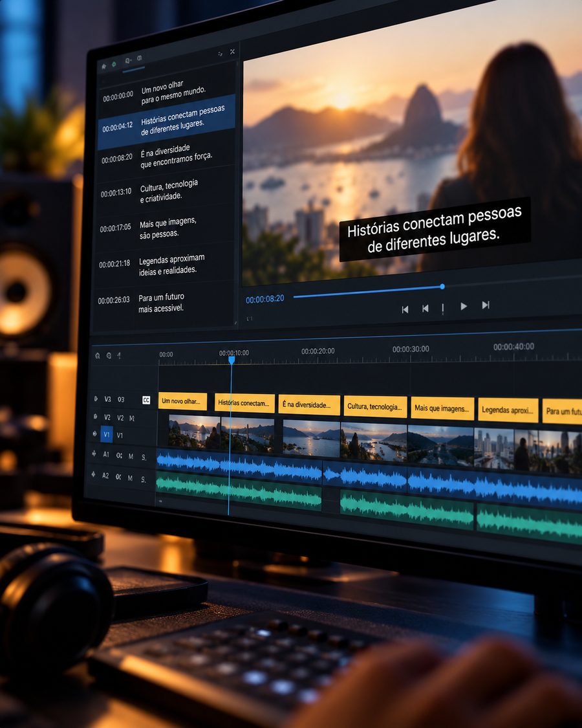Select caption clip "Histórias conectam..." on timeline
The width and height of the screenshot is (582, 728).
244,403
